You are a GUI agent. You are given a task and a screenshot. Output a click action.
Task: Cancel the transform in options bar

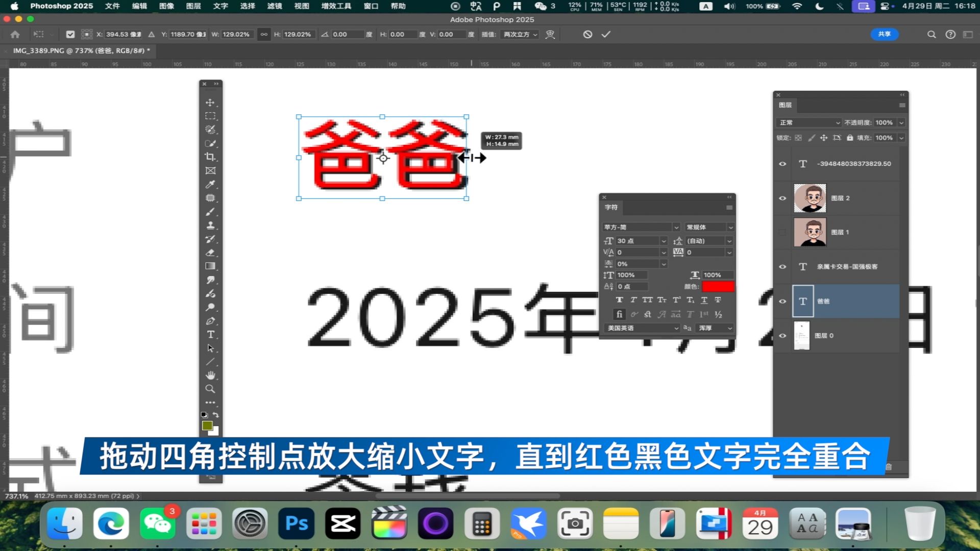pyautogui.click(x=588, y=34)
